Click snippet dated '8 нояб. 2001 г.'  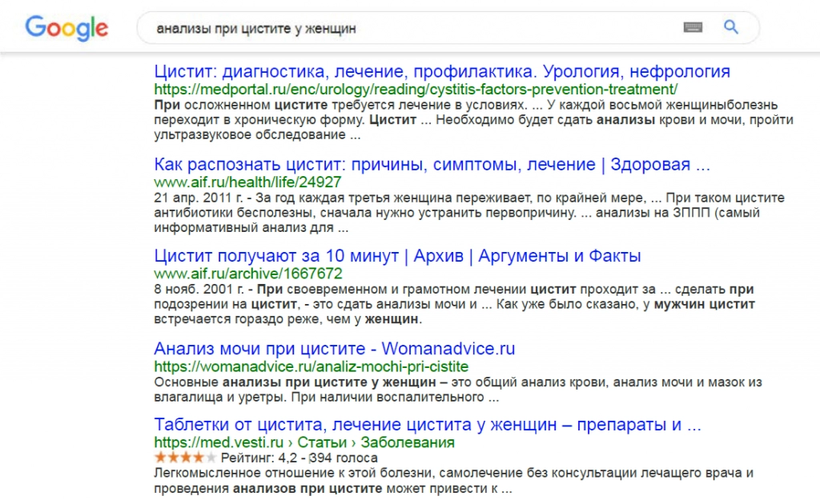pos(455,304)
